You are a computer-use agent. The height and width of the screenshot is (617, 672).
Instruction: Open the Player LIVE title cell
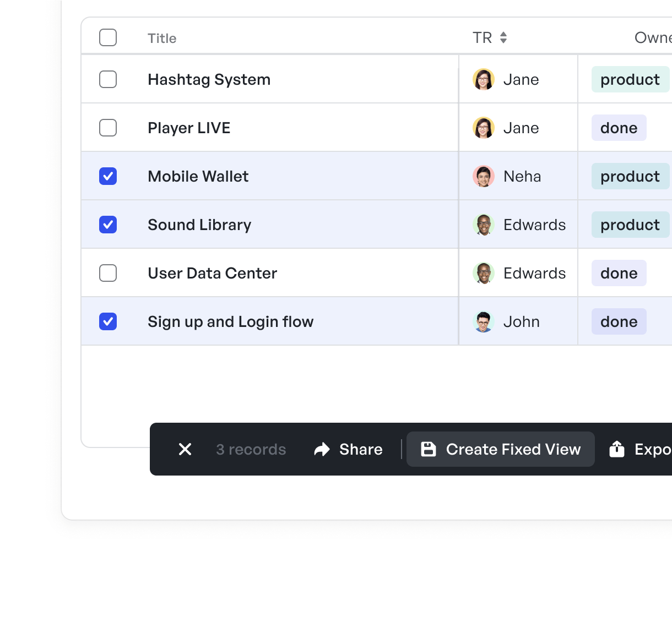tap(189, 128)
